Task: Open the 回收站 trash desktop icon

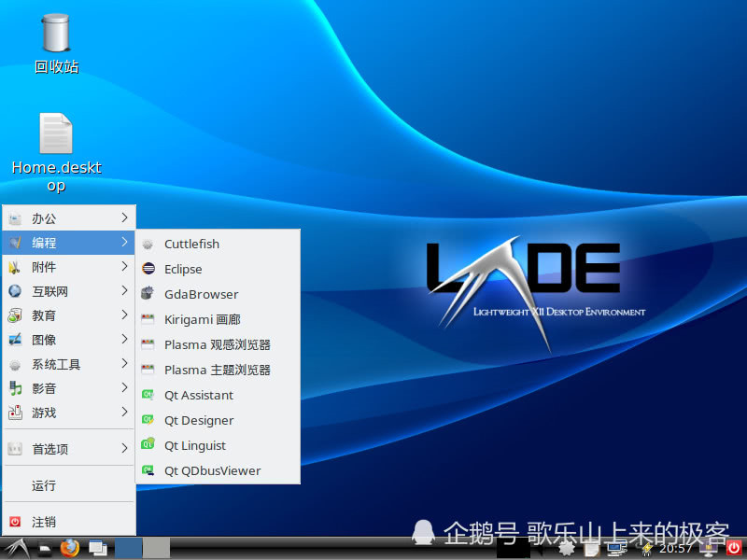Action: click(56, 44)
